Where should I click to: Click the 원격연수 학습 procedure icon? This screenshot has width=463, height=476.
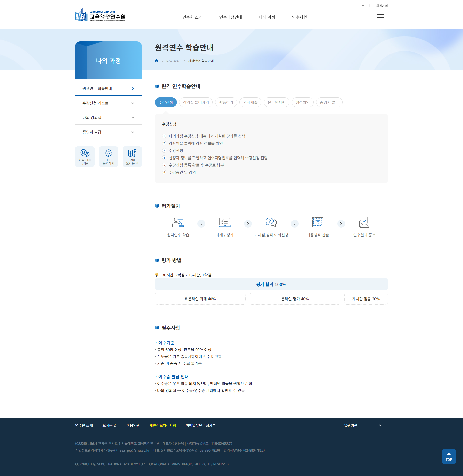coord(178,222)
